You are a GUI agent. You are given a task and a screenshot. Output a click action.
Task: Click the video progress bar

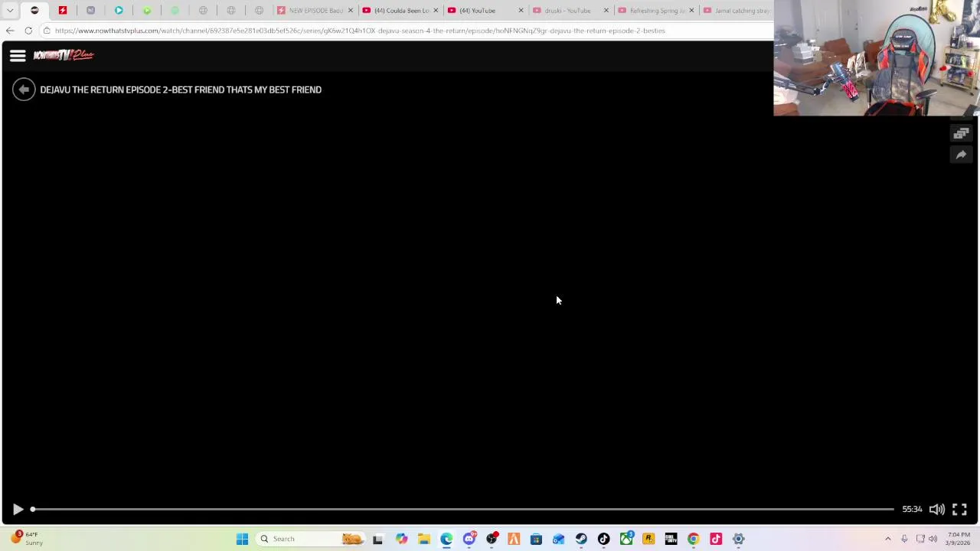pos(462,510)
